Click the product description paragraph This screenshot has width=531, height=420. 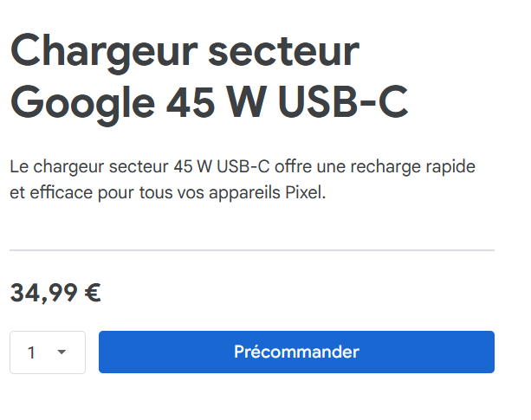point(243,179)
